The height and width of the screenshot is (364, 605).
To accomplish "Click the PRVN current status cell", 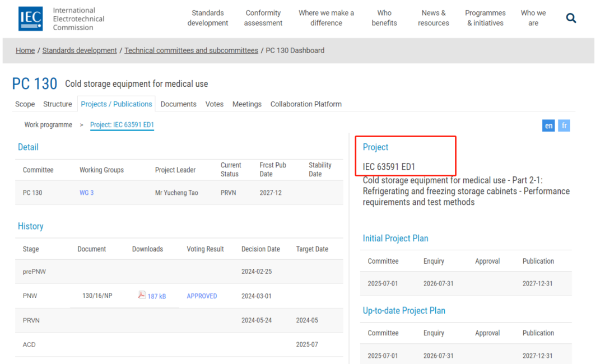I will (x=229, y=193).
